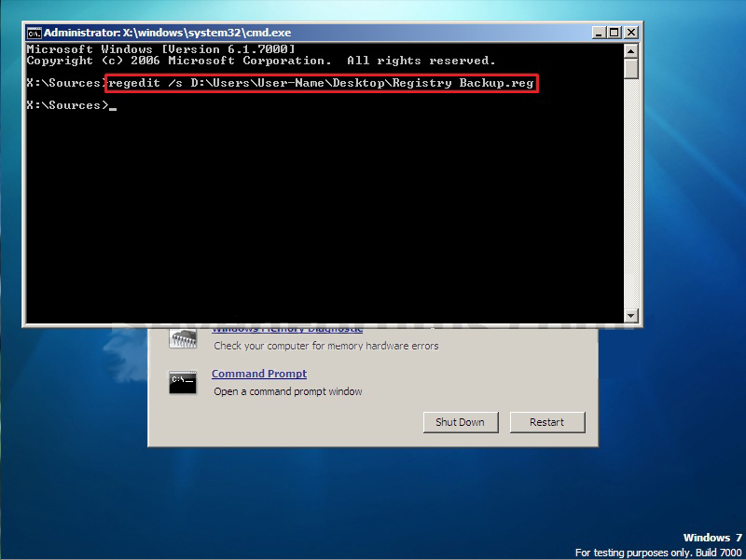Screen dimensions: 746x560
Task: Close the cmd.exe window
Action: click(x=631, y=32)
